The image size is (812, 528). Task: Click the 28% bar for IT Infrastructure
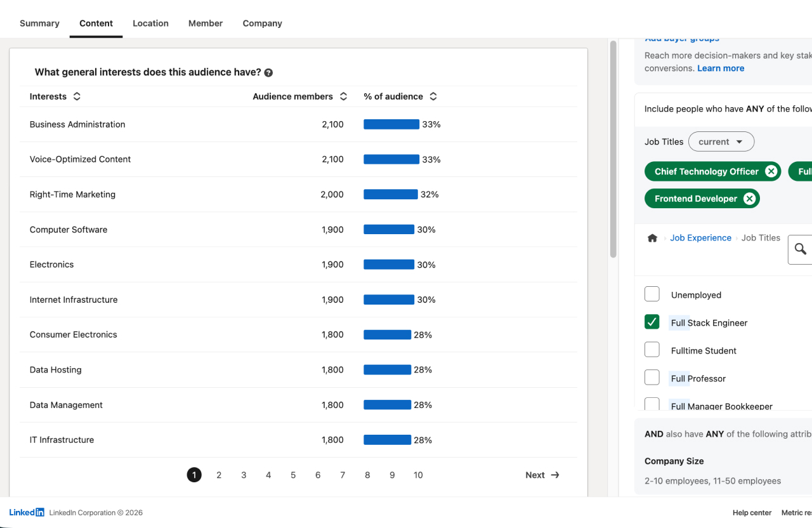387,440
